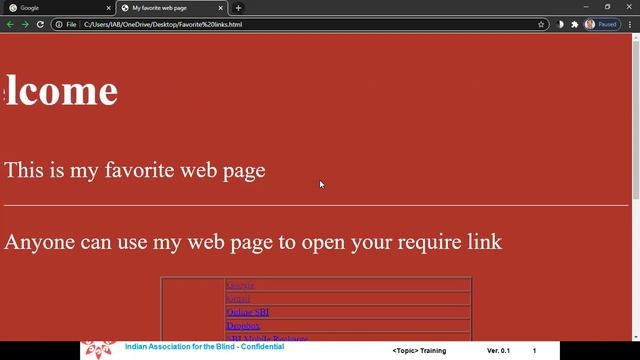Click the text 'This is my favorite web page'
This screenshot has width=640, height=360.
[x=135, y=170]
